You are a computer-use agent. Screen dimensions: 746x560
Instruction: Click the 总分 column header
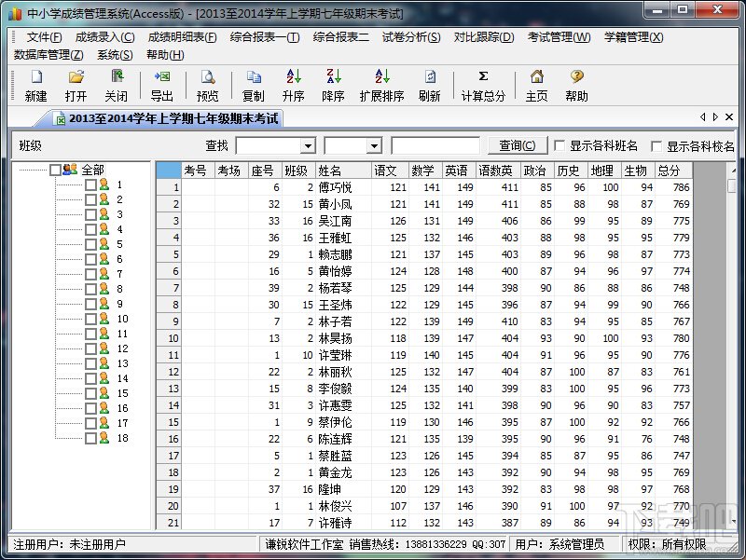pyautogui.click(x=673, y=171)
